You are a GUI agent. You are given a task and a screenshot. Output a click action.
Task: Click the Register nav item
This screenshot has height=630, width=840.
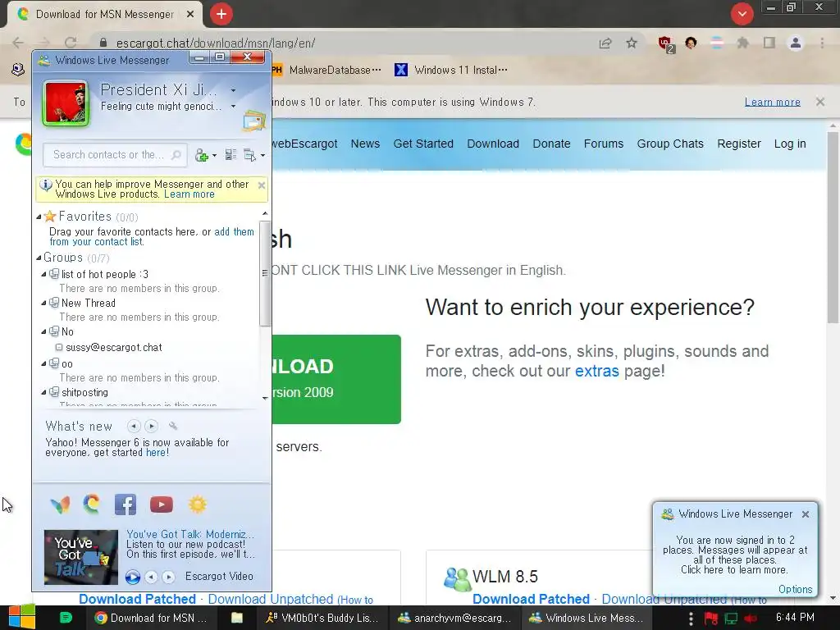tap(739, 144)
